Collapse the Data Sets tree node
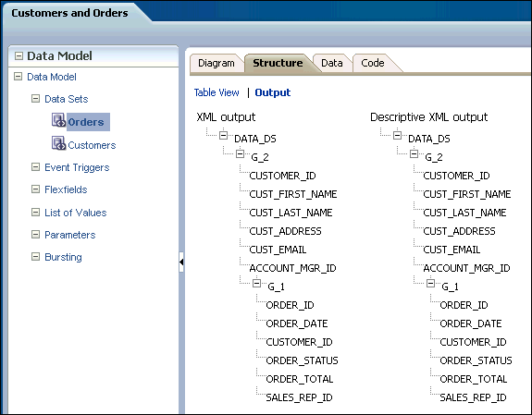This screenshot has height=415, width=532. [35, 99]
